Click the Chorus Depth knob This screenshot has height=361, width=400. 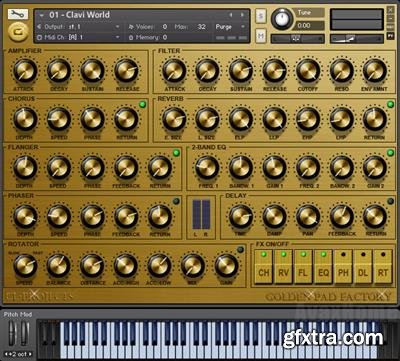[25, 119]
